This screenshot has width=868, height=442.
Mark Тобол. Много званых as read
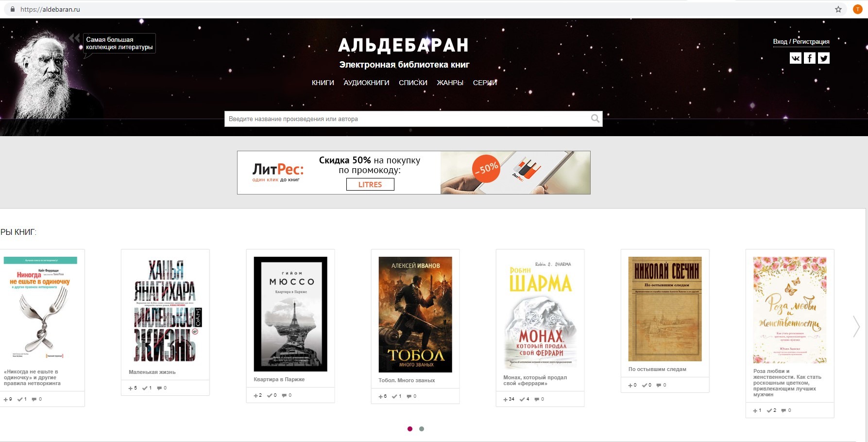click(x=394, y=396)
